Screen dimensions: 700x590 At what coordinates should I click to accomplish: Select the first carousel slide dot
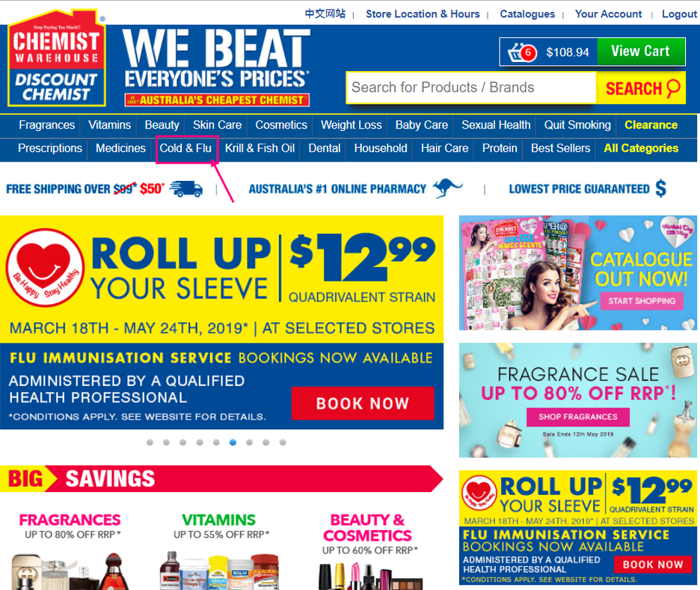click(150, 442)
